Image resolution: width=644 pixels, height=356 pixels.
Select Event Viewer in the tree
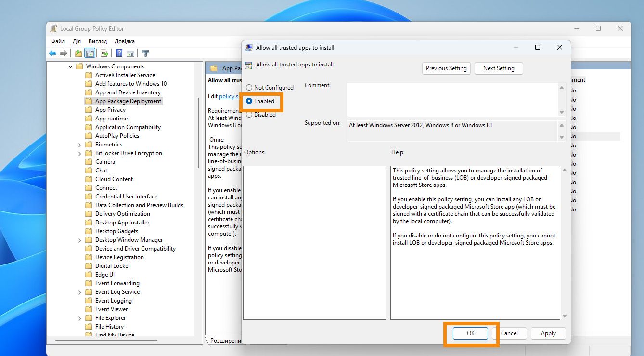click(111, 309)
